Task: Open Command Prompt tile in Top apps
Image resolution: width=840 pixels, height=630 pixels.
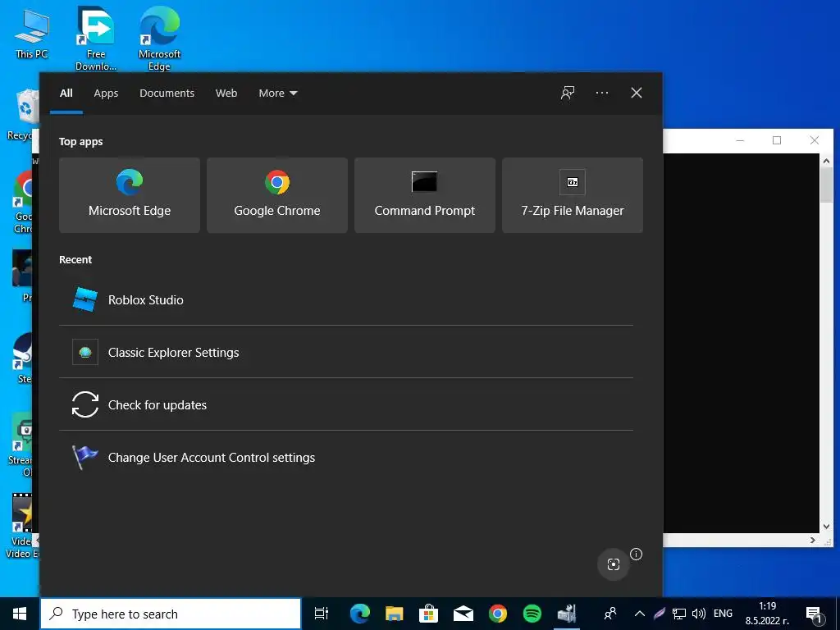Action: pyautogui.click(x=425, y=195)
